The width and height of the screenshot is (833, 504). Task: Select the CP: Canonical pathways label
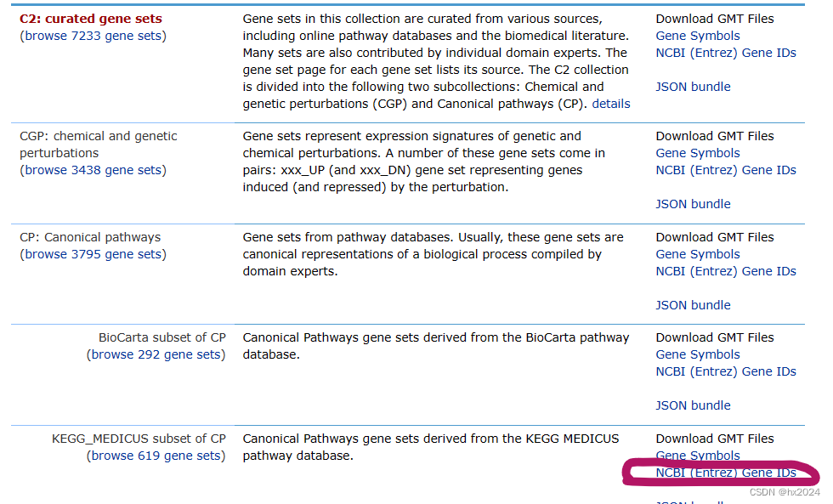click(x=90, y=237)
